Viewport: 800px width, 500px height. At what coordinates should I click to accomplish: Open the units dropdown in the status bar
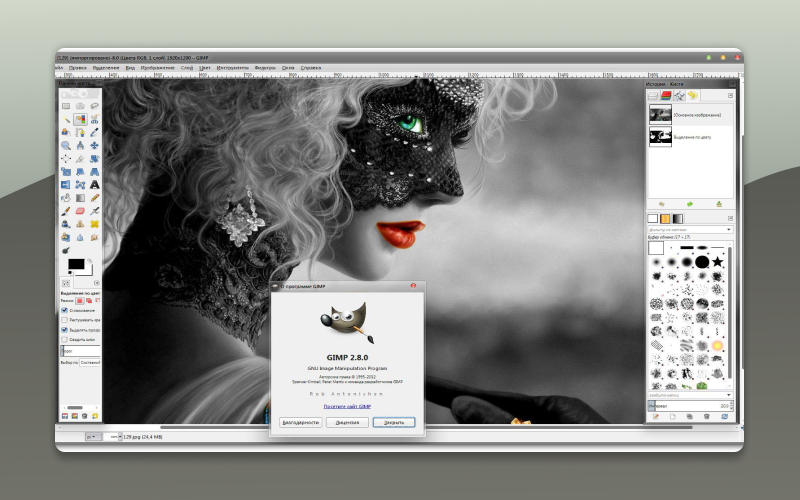tap(93, 437)
